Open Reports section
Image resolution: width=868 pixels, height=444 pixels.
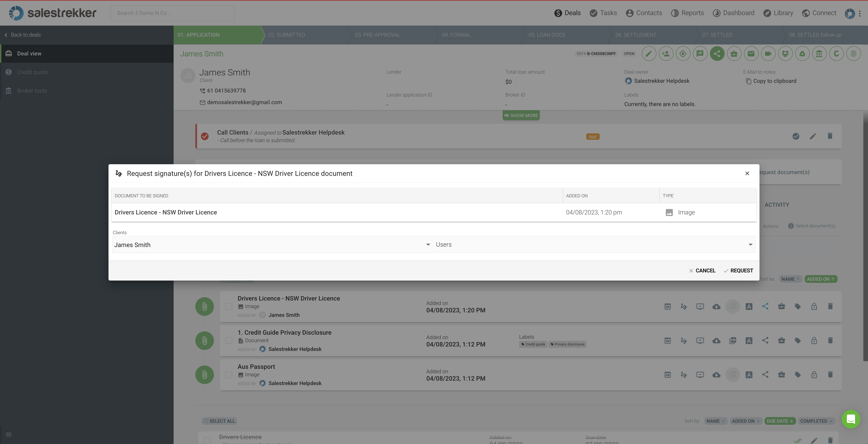point(687,13)
